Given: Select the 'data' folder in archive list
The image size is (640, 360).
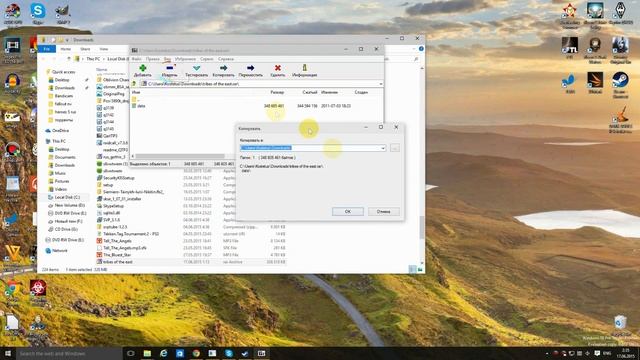Looking at the screenshot, I should pos(141,106).
